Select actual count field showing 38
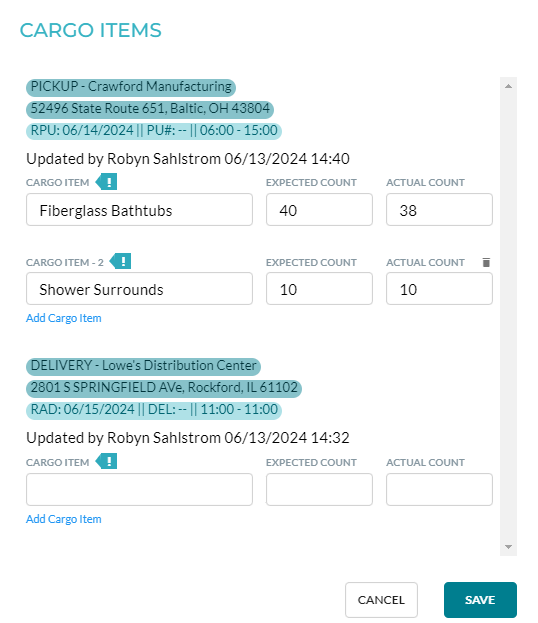 pos(439,210)
